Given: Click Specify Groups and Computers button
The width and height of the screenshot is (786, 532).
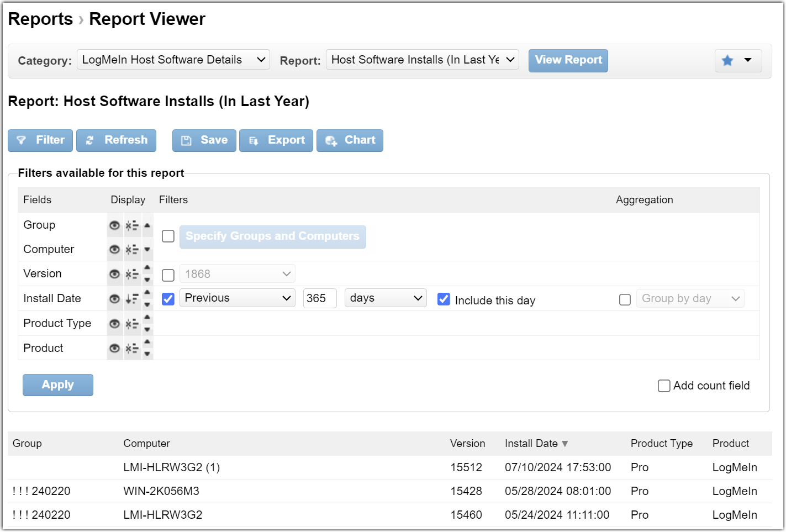Looking at the screenshot, I should (x=272, y=236).
